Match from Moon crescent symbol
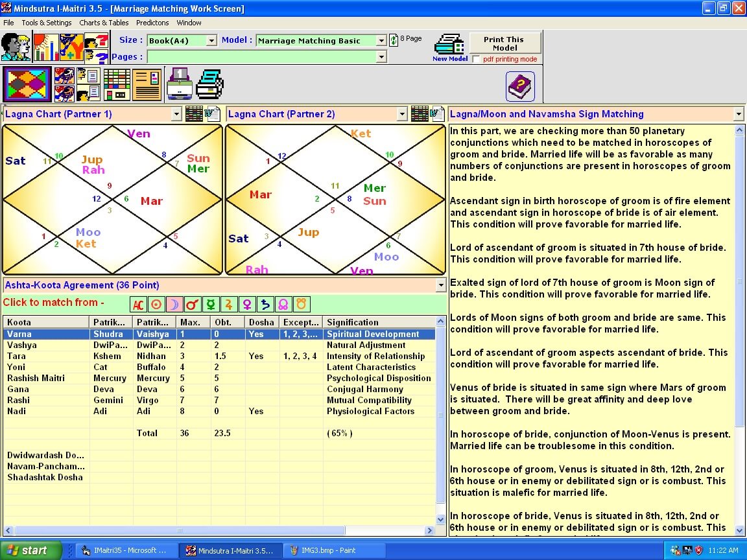This screenshot has width=747, height=560. point(174,304)
